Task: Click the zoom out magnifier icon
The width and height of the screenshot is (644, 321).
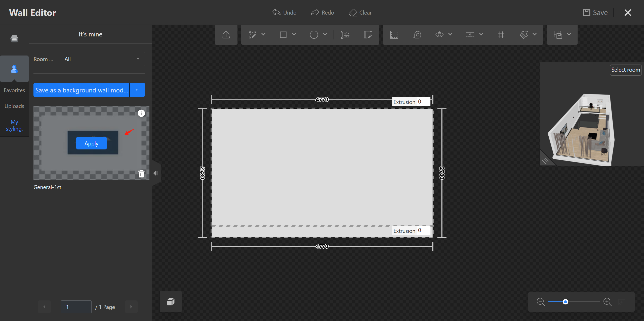Action: [x=541, y=302]
